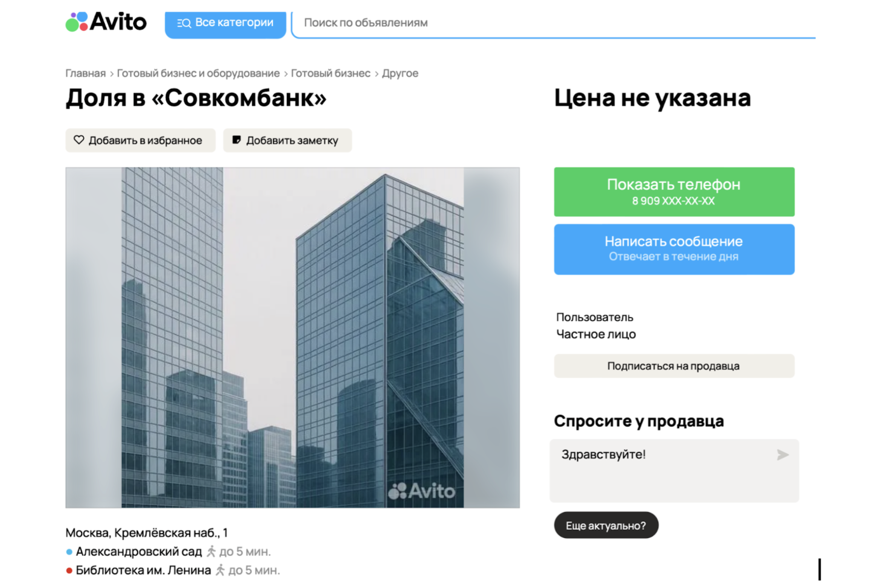Open the skyscraper listing photo
This screenshot has height=588, width=872.
pyautogui.click(x=292, y=337)
